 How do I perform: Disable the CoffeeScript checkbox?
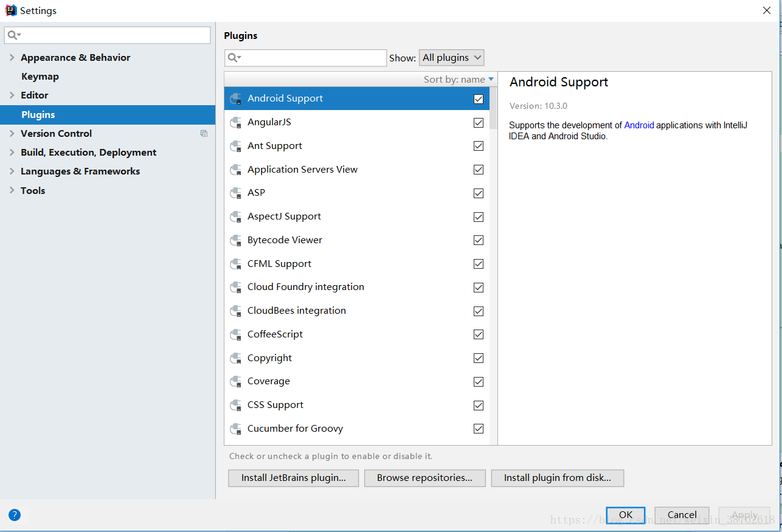(479, 334)
